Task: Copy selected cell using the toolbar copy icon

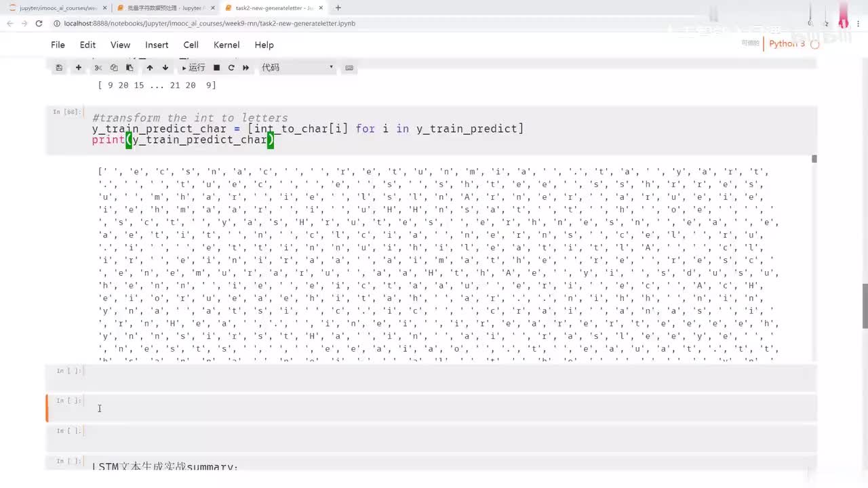Action: (114, 68)
